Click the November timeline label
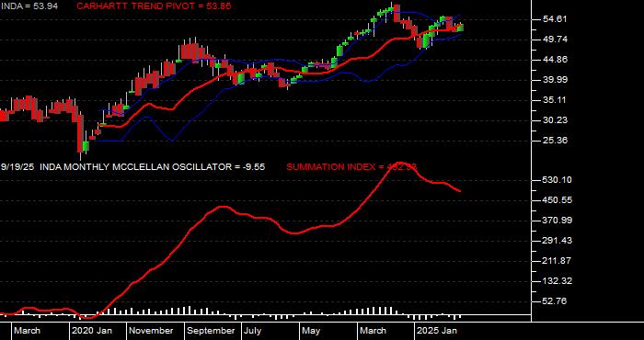The height and width of the screenshot is (340, 644). coord(151,331)
